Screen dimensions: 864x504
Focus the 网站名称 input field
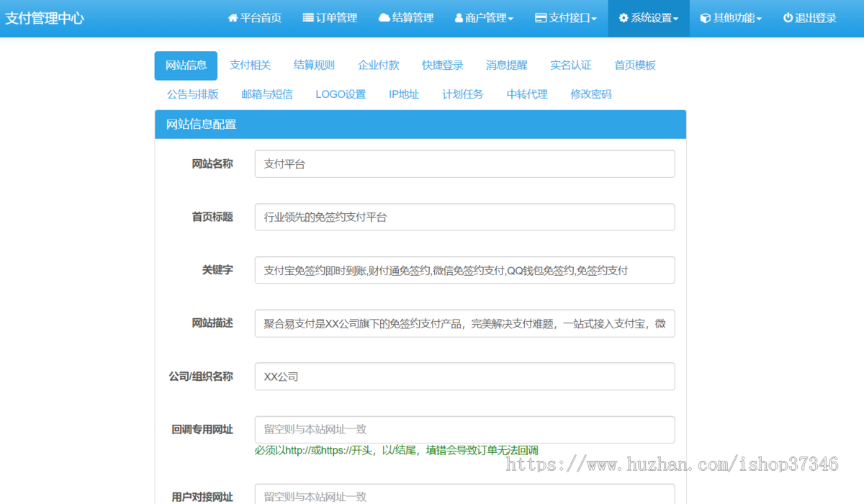pyautogui.click(x=464, y=164)
